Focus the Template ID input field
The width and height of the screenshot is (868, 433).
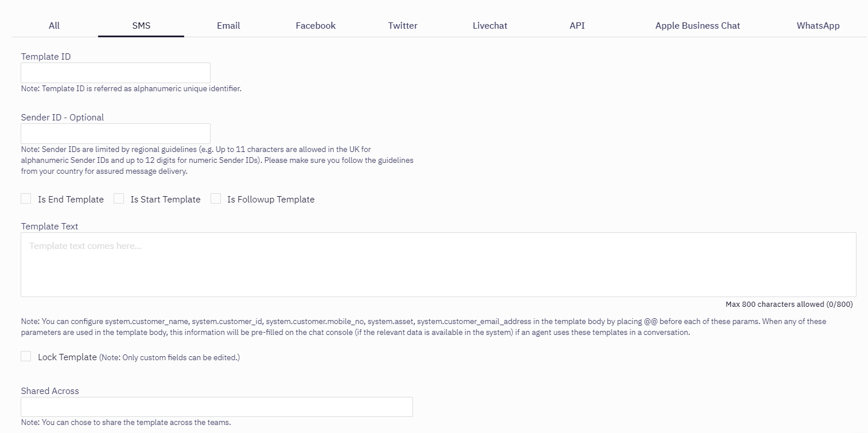coord(116,73)
